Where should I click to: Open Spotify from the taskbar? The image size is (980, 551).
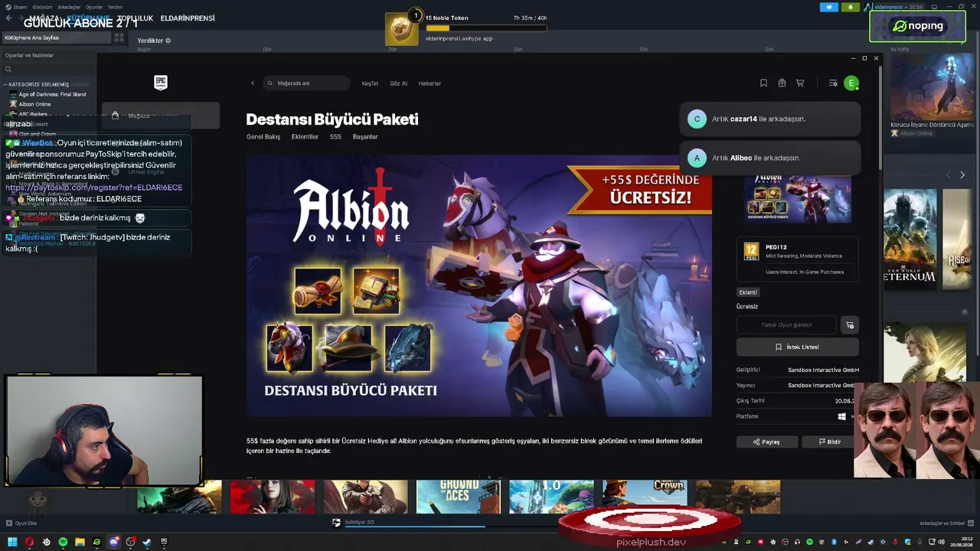[63, 542]
